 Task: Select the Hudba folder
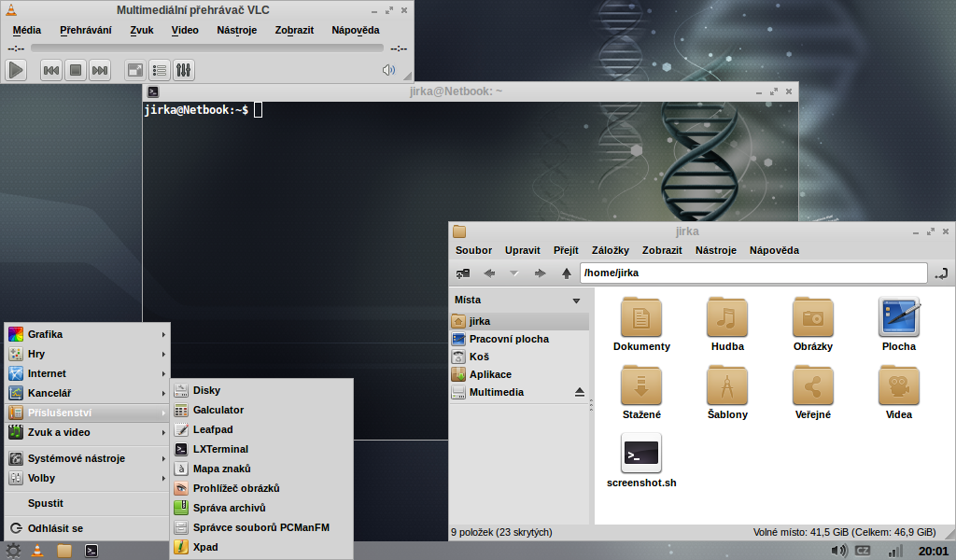pos(727,324)
